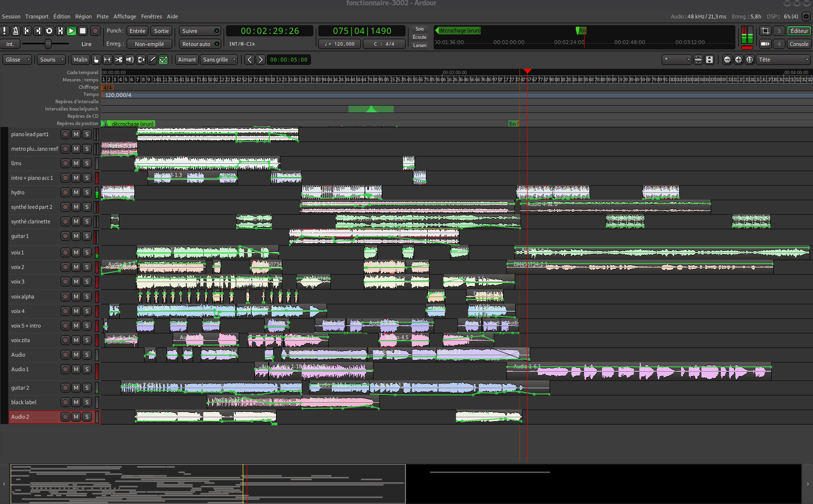Open the Tête zoom focus dropdown
Image resolution: width=813 pixels, height=504 pixels.
(783, 60)
